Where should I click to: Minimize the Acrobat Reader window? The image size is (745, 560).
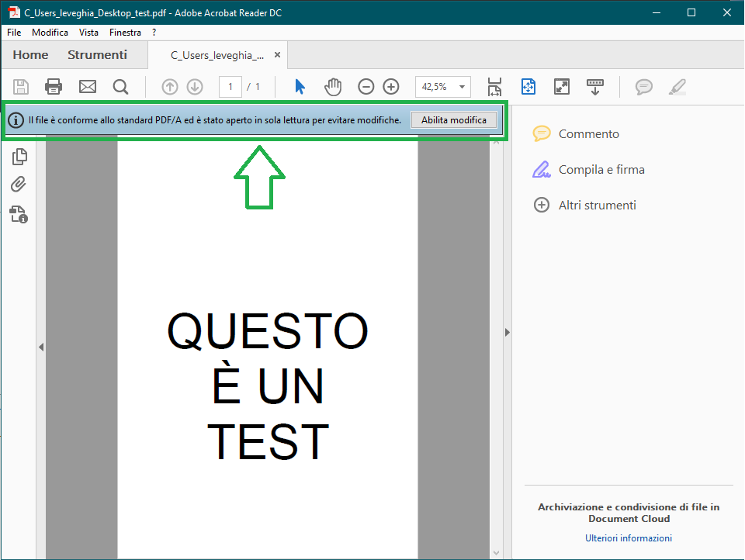[657, 13]
